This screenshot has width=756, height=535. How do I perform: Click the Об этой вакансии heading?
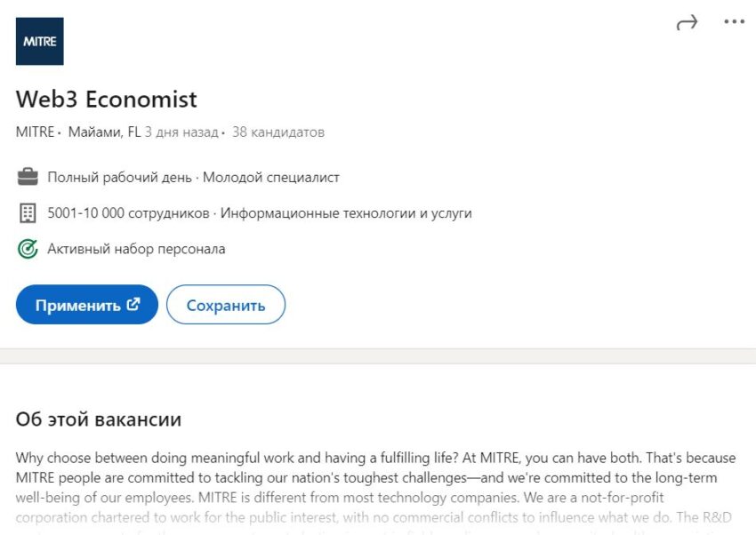pyautogui.click(x=99, y=419)
